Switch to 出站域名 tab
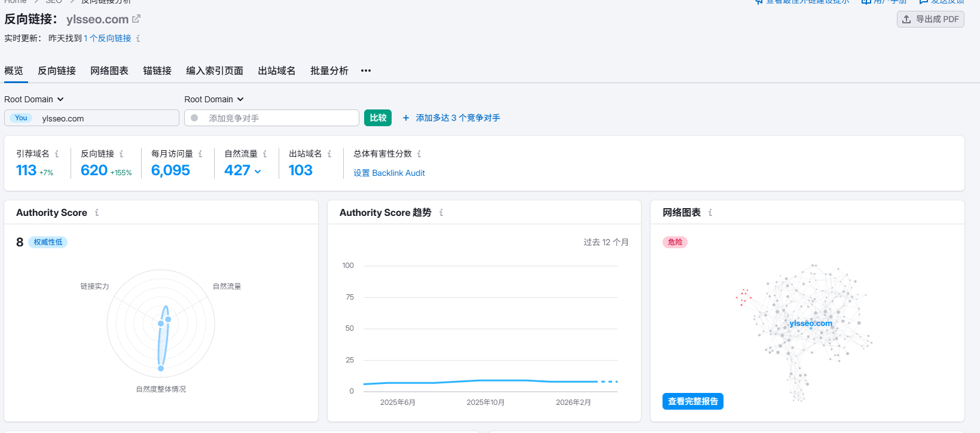The height and width of the screenshot is (433, 980). tap(277, 71)
